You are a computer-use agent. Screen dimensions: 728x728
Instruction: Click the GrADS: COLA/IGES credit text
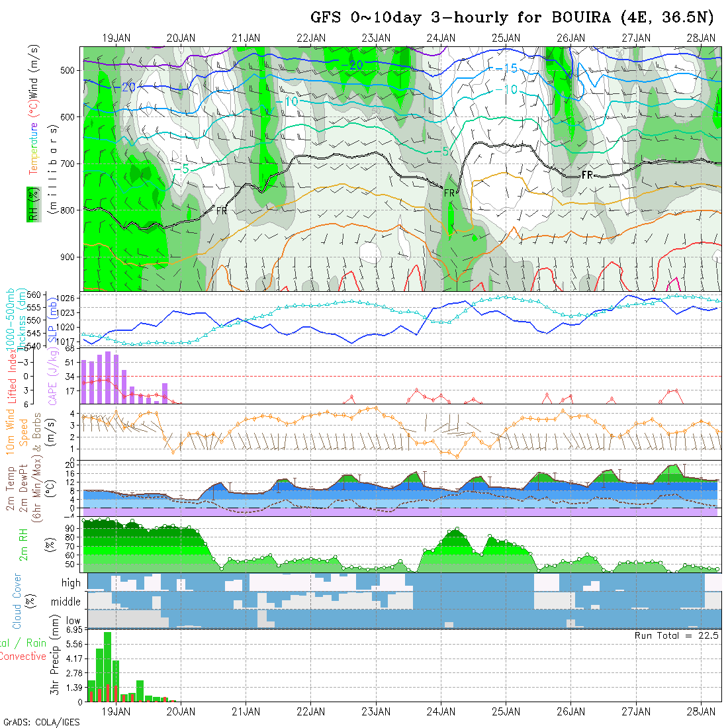point(41,722)
